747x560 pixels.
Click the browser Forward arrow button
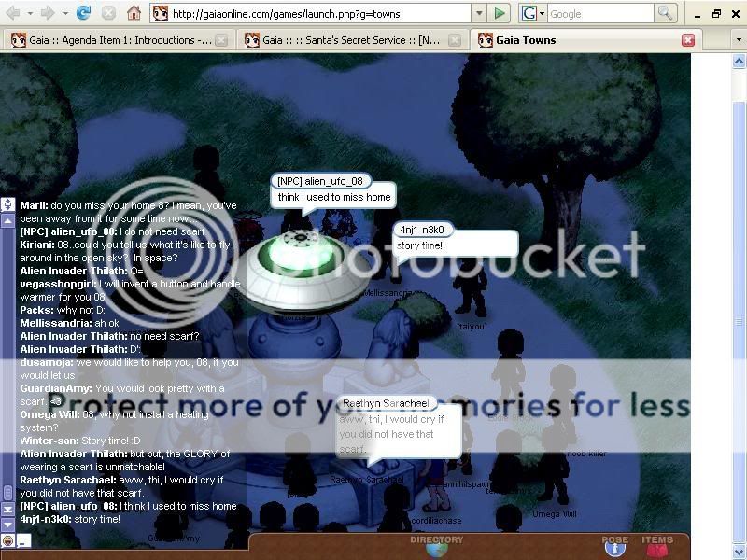[48, 13]
